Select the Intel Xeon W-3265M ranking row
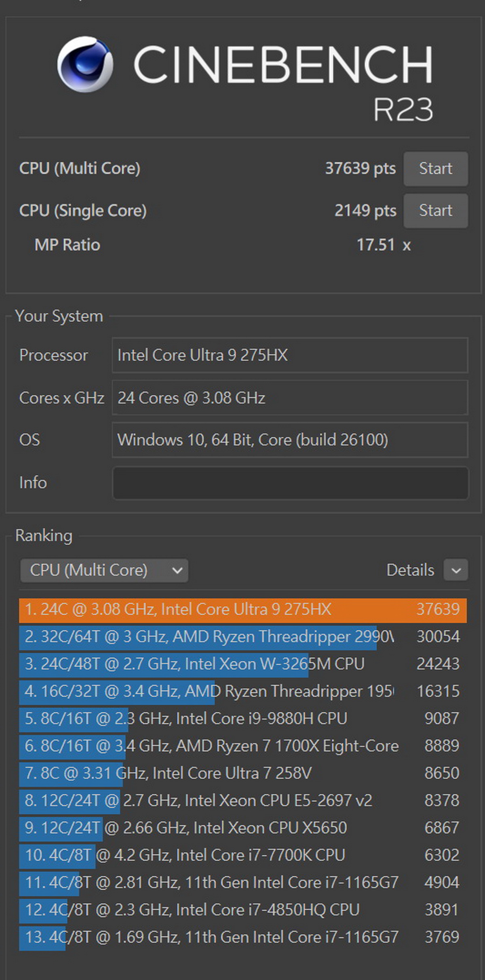 tap(242, 664)
